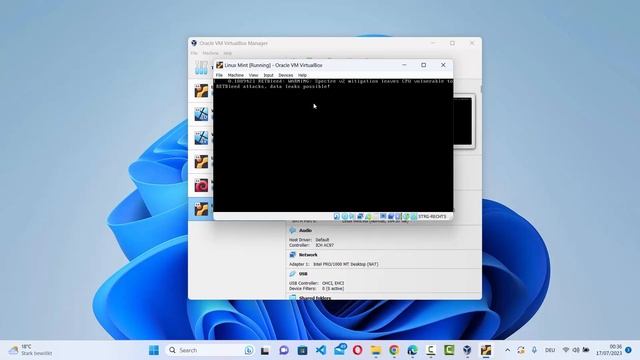Viewport: 640px width, 360px height.
Task: Switch to running Linux Mint VM taskbar icon
Action: [485, 350]
